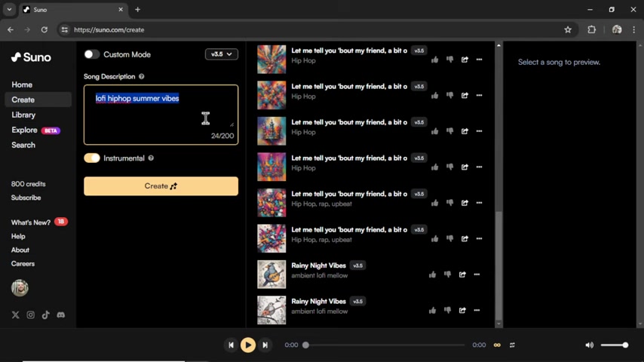644x362 pixels.
Task: View site information icon in address bar
Action: (65, 29)
